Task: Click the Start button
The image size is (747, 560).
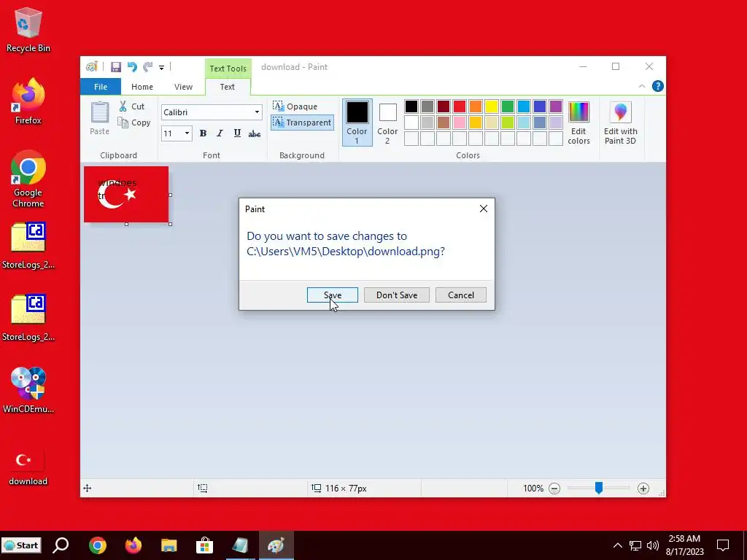Action: pyautogui.click(x=21, y=545)
